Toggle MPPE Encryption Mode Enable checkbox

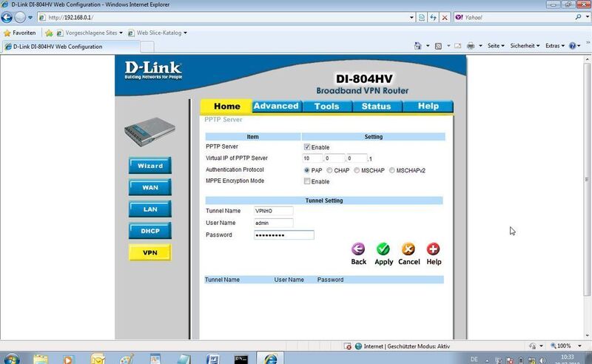pyautogui.click(x=307, y=181)
